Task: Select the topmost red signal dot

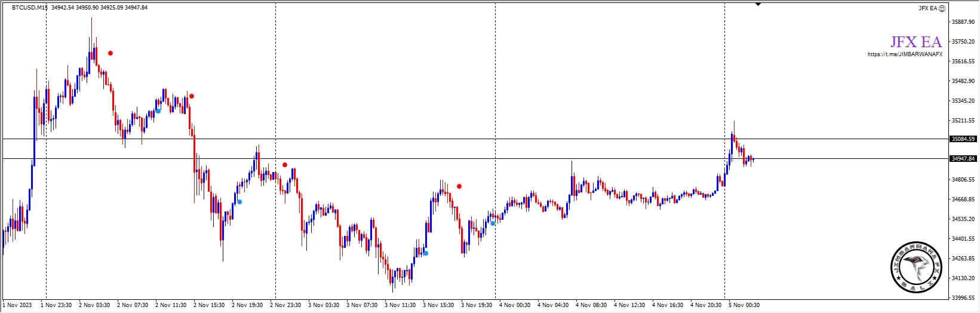Action: (110, 53)
